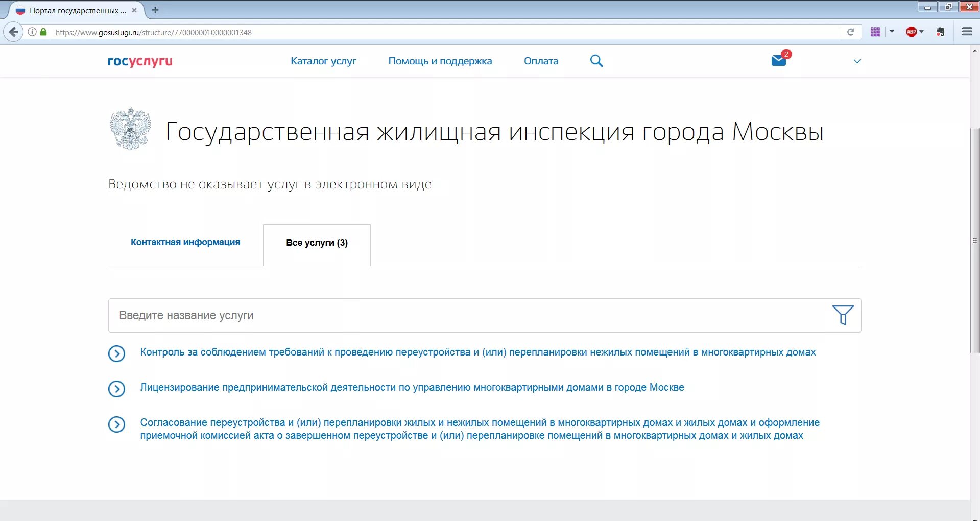
Task: Open the site search magnifier icon
Action: click(596, 61)
